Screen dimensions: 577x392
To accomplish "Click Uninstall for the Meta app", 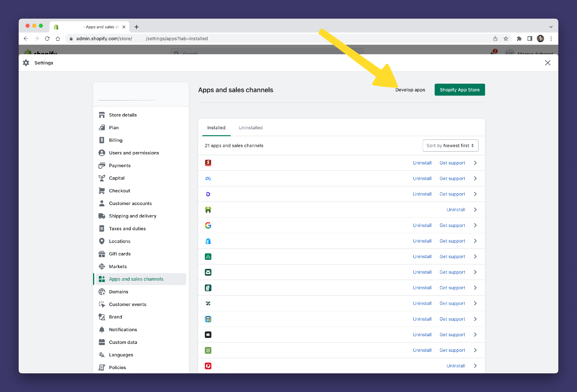I will click(422, 178).
